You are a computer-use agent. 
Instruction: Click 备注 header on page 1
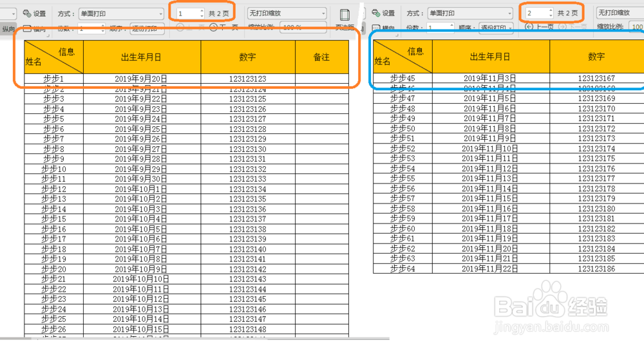click(321, 57)
